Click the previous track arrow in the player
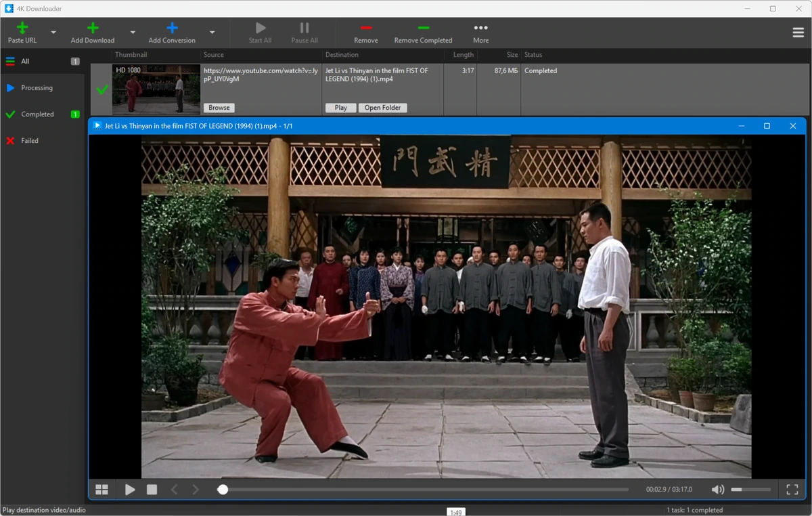Image resolution: width=812 pixels, height=516 pixels. pyautogui.click(x=174, y=490)
